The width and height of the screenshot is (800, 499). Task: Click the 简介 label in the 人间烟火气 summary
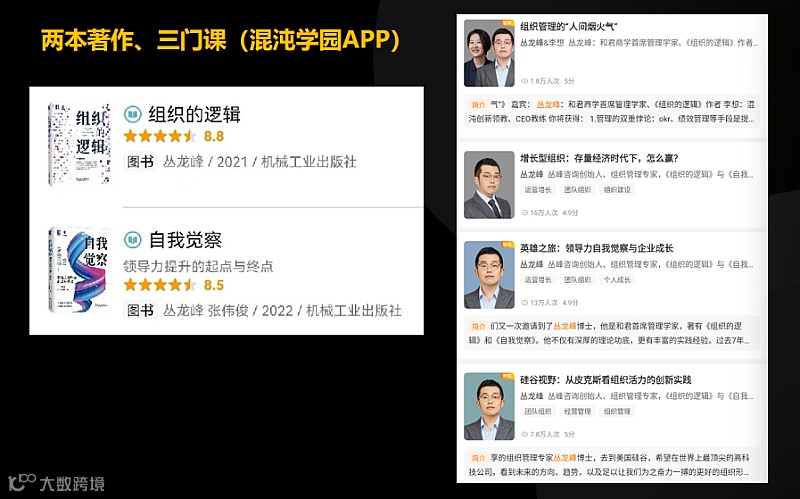click(478, 105)
